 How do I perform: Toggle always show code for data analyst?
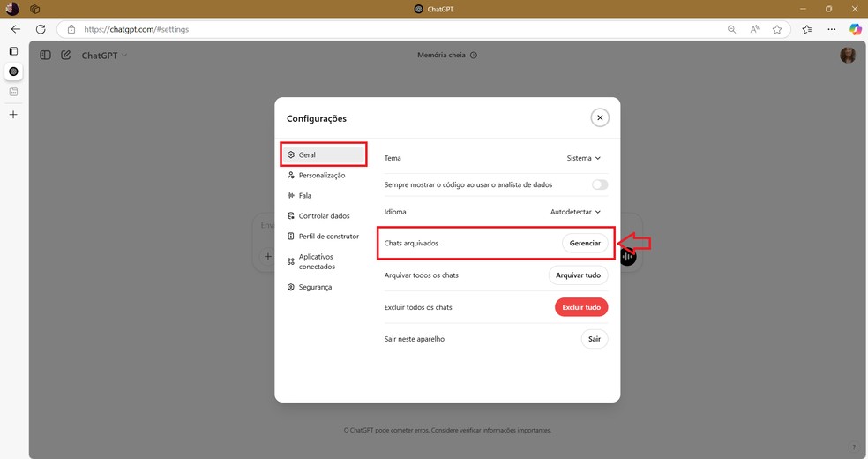[x=600, y=185]
